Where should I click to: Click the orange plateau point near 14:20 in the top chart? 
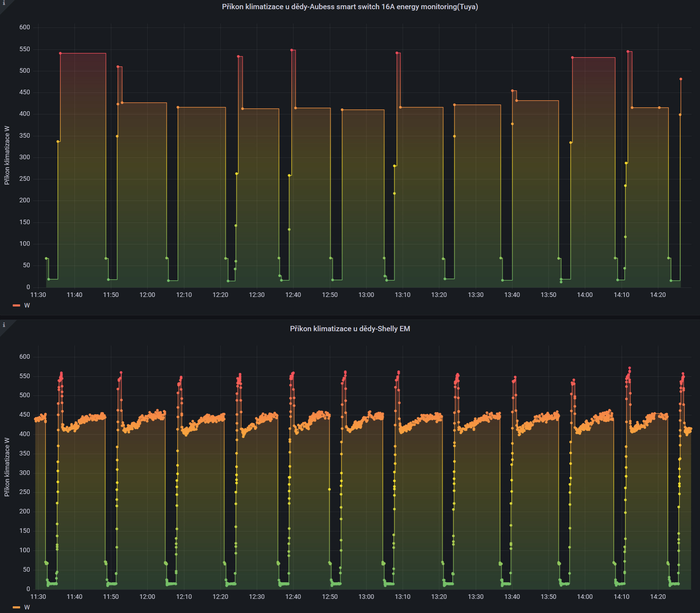click(659, 108)
